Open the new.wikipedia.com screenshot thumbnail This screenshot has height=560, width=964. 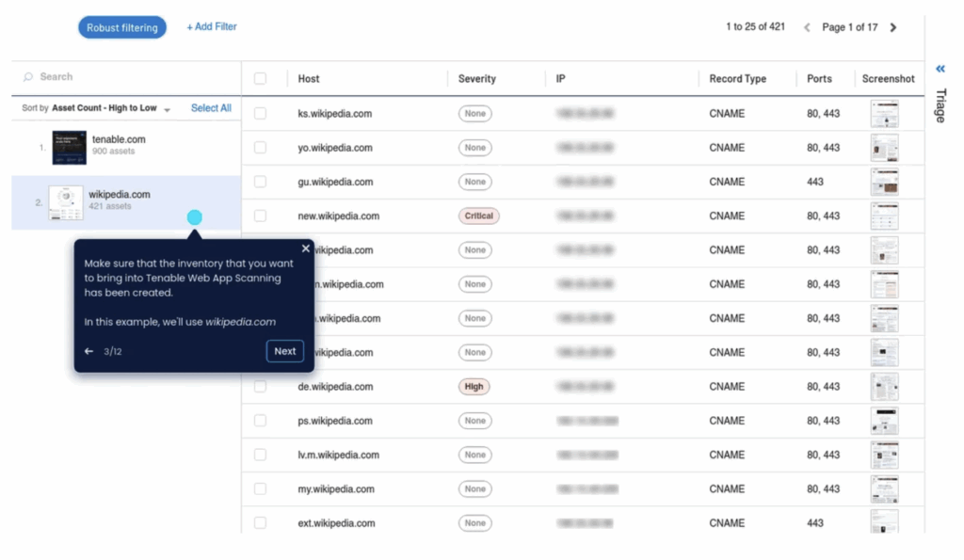coord(885,216)
